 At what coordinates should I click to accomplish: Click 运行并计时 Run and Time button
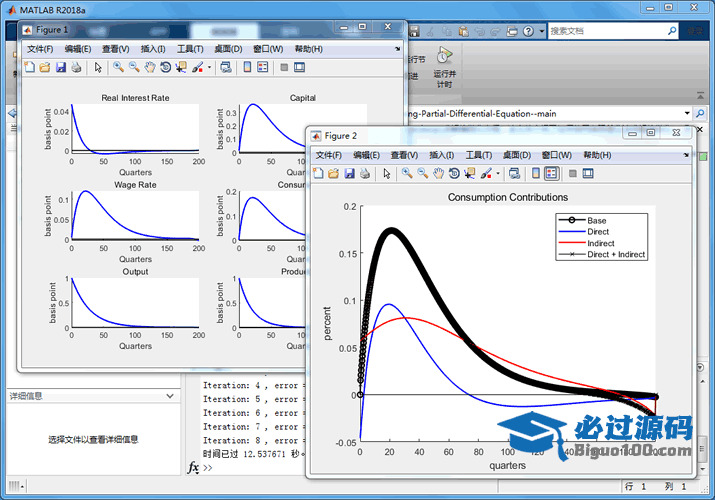445,68
